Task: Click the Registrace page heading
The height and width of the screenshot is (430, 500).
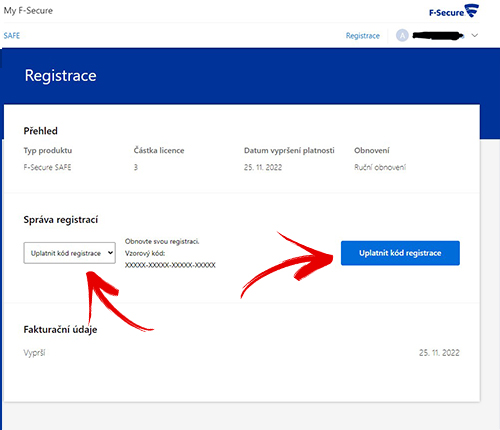Action: tap(61, 76)
